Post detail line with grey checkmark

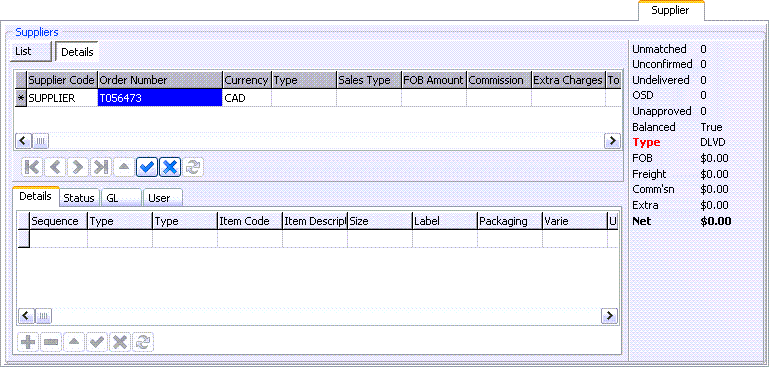pos(97,342)
